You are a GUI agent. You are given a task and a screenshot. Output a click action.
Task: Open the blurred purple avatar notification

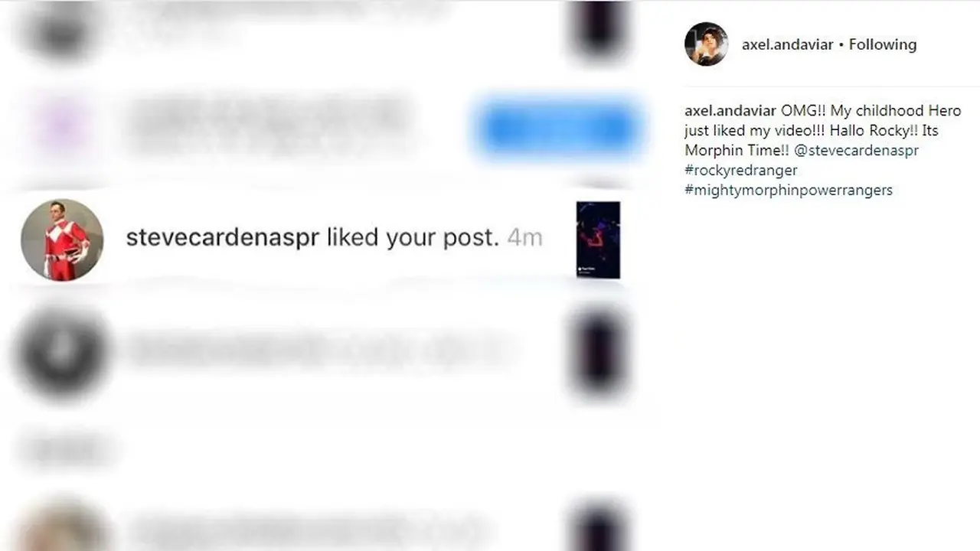coord(63,127)
